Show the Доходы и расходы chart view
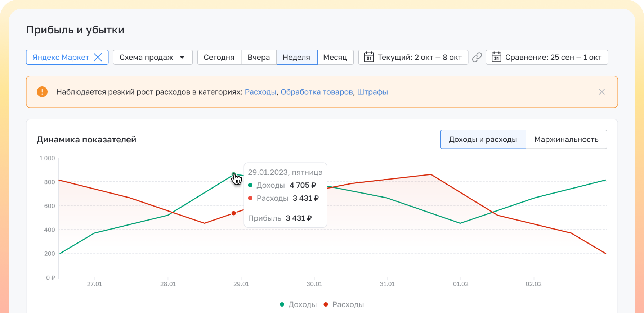This screenshot has width=644, height=313. 483,139
